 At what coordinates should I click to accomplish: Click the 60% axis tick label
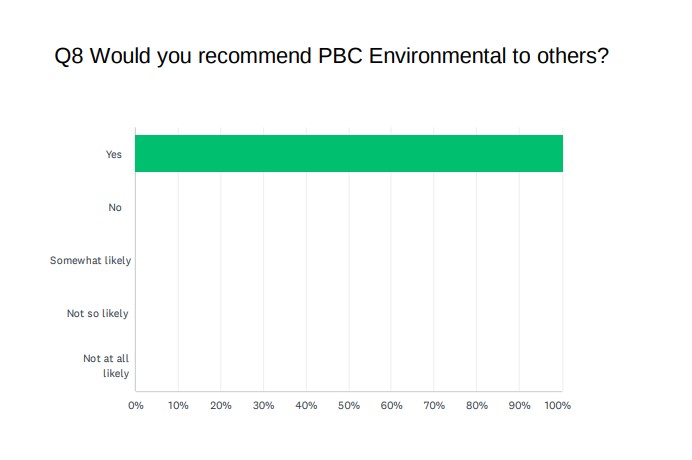coord(391,406)
